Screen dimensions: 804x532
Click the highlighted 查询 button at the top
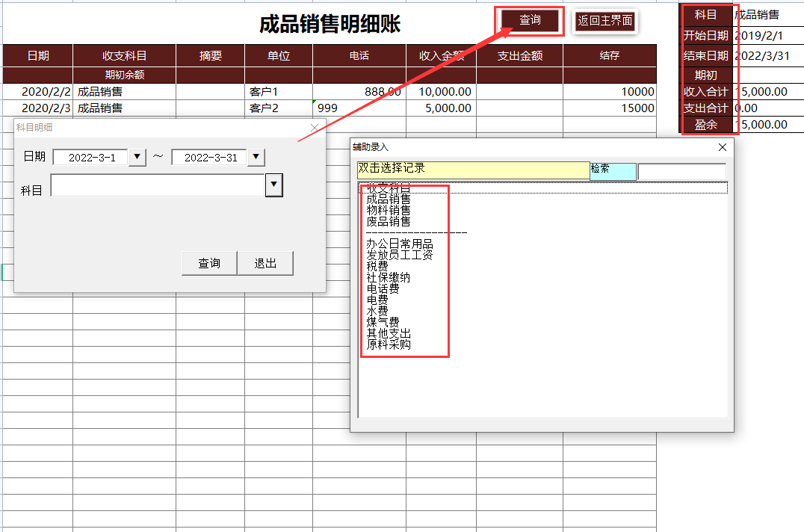(528, 21)
